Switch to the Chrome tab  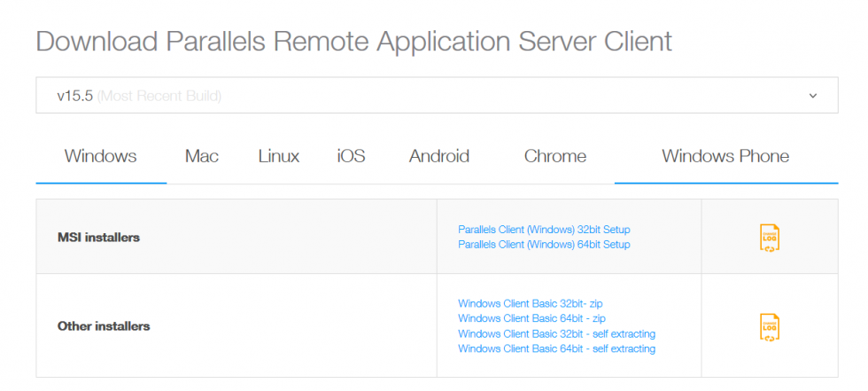(555, 156)
